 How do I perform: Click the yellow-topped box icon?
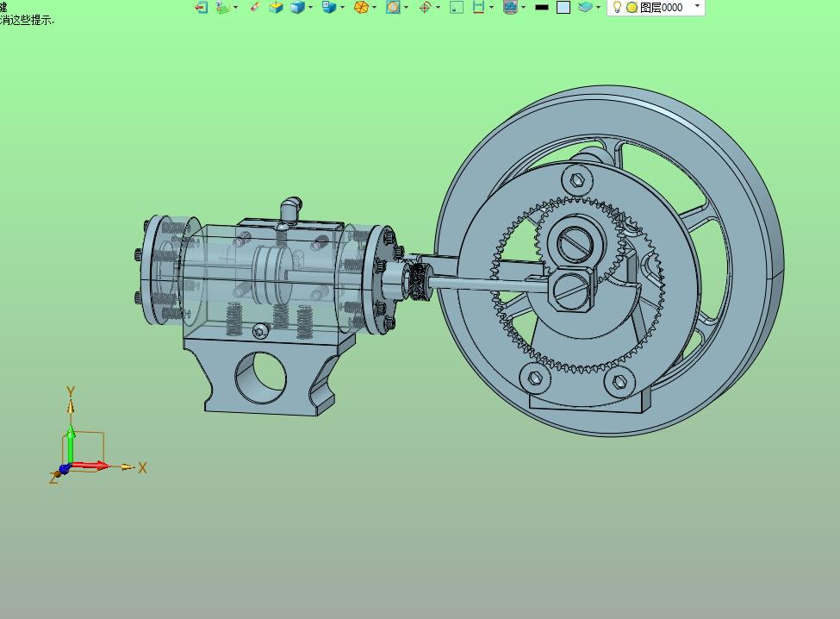(x=277, y=7)
